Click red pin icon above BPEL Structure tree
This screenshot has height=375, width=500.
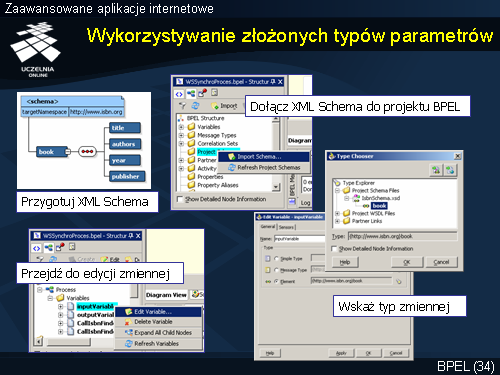point(202,93)
